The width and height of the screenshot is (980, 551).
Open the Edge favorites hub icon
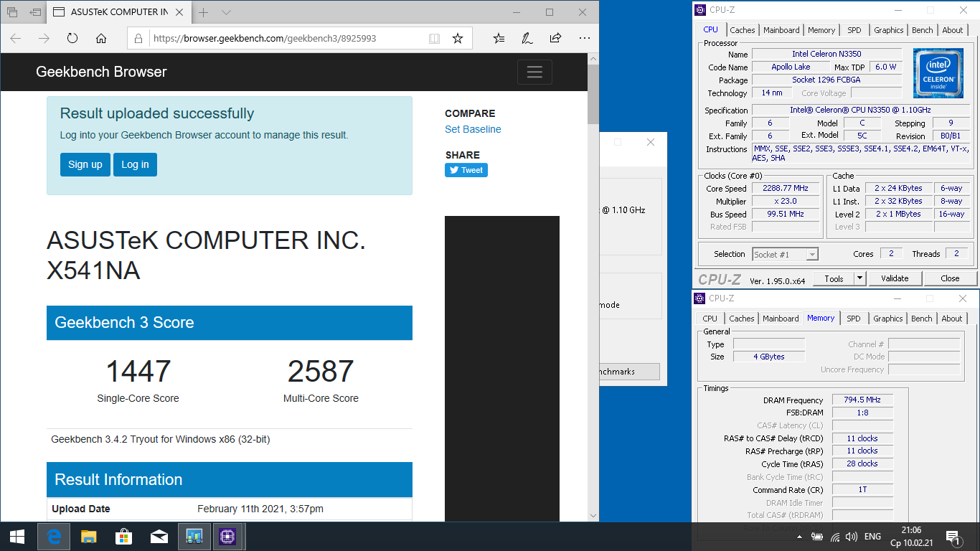coord(499,39)
